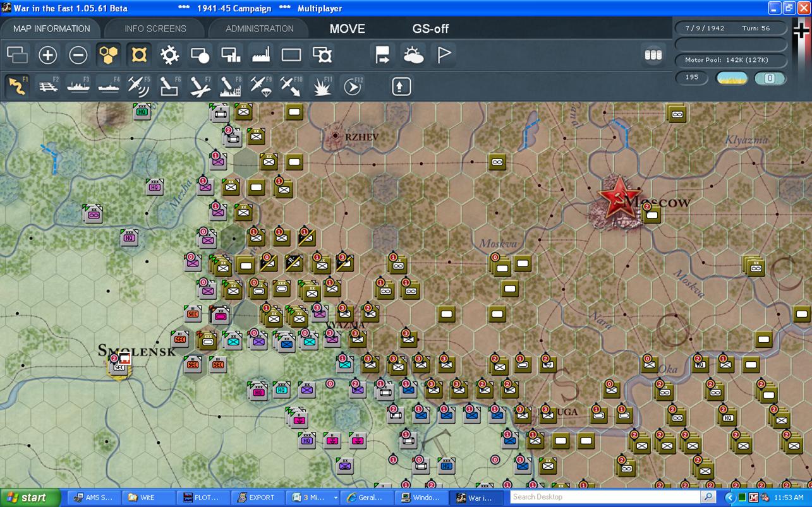Select the F1 move mode icon
Viewport: 812px width, 507px height.
[18, 86]
